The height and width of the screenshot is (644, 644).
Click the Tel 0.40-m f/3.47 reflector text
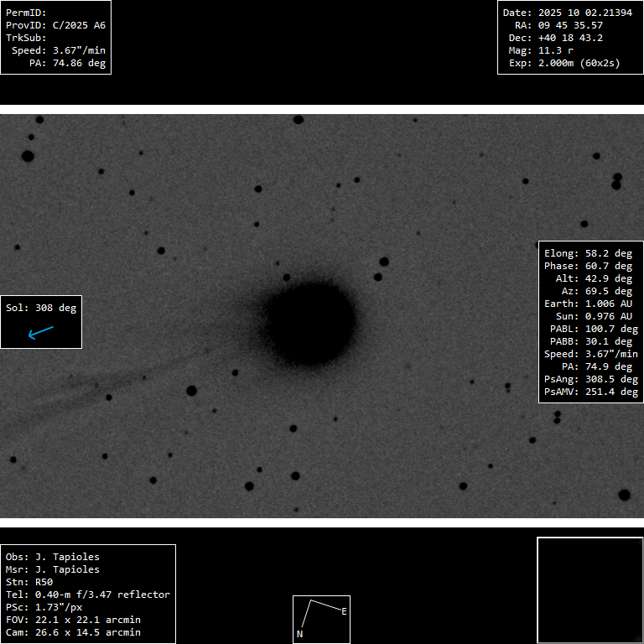tap(88, 595)
